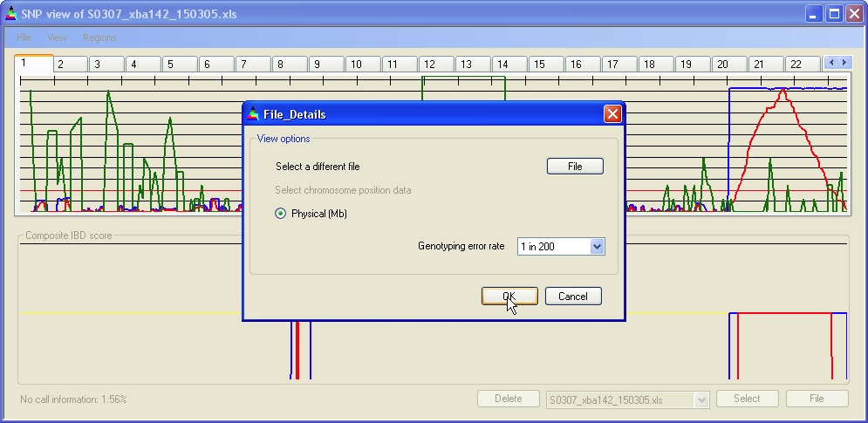The height and width of the screenshot is (423, 868).
Task: Click the 'No call information: 1.56%' text
Action: click(73, 399)
